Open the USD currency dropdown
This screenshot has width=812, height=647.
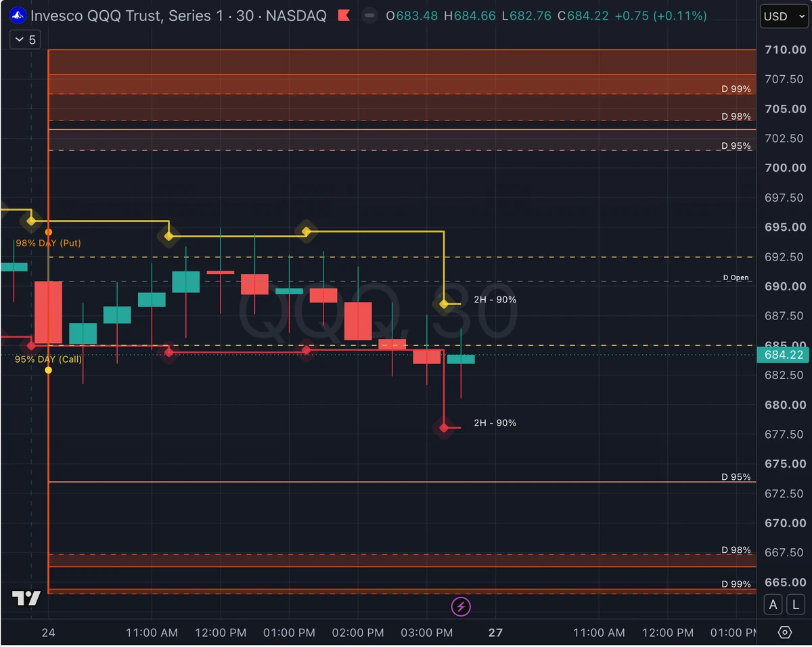(784, 16)
